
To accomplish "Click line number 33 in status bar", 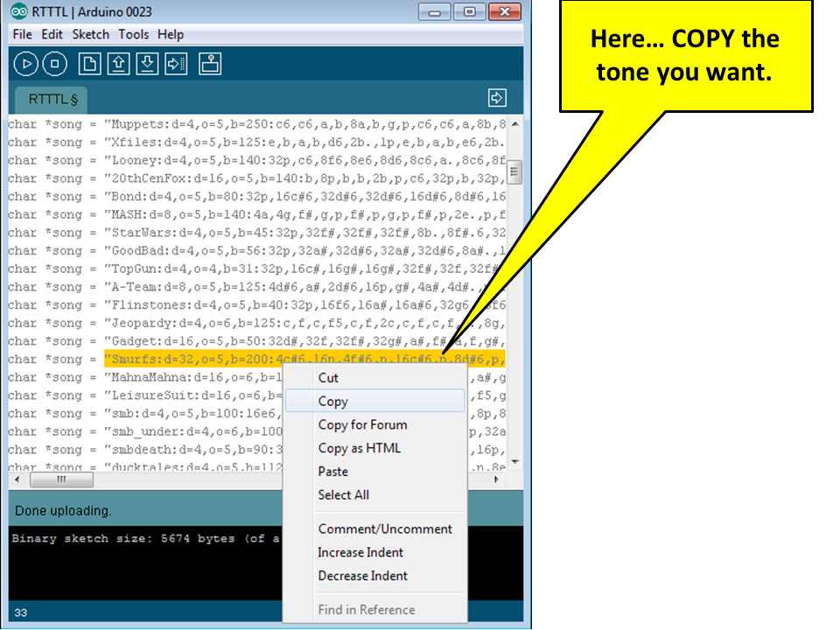I will click(x=21, y=612).
